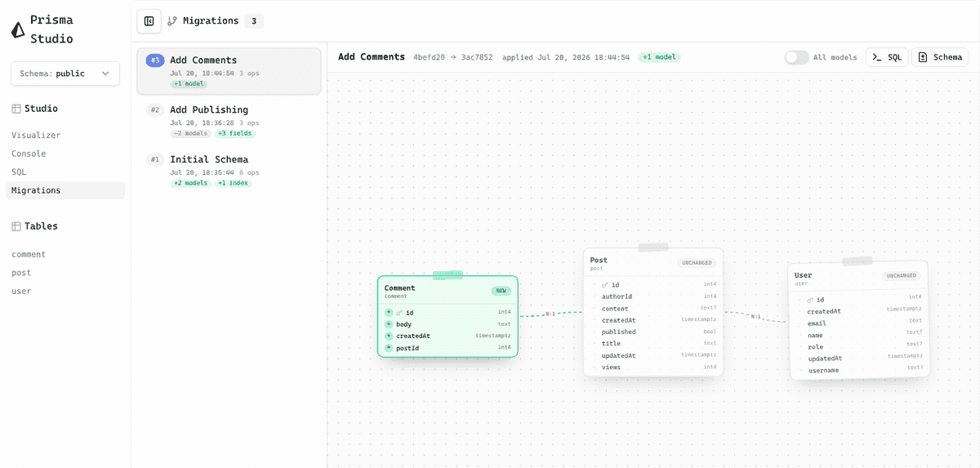Select migration #2 Add Publishing
This screenshot has height=468, width=980.
(229, 121)
